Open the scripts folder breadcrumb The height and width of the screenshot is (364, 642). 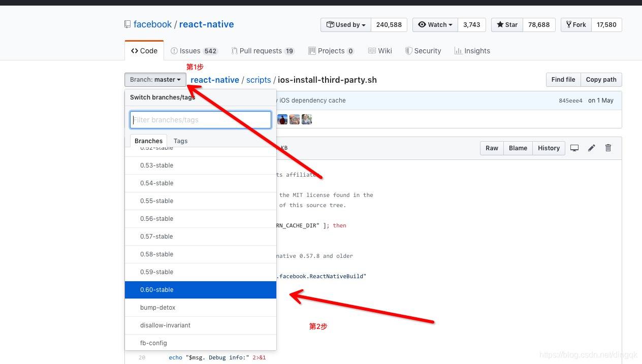259,80
